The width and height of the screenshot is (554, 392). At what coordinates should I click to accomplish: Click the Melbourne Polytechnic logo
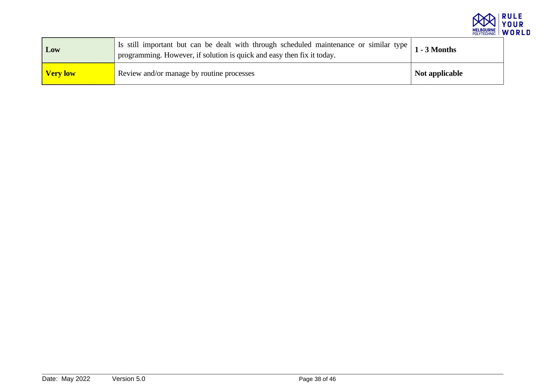[x=484, y=24]
